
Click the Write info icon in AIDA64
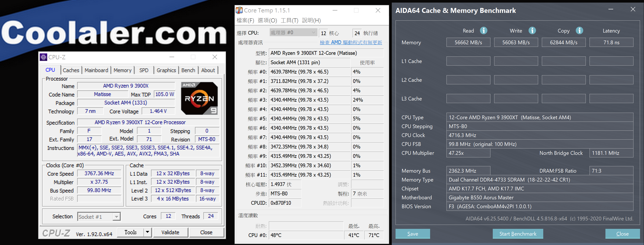532,30
